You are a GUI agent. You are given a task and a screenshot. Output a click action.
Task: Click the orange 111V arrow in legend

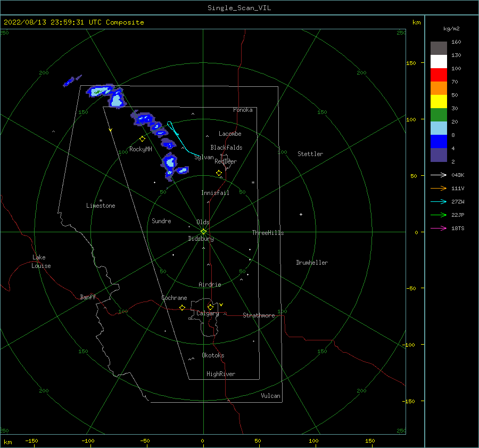click(439, 189)
